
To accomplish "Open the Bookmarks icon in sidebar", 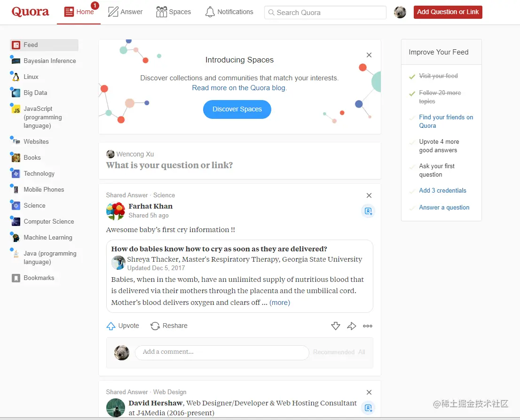I will coord(16,278).
